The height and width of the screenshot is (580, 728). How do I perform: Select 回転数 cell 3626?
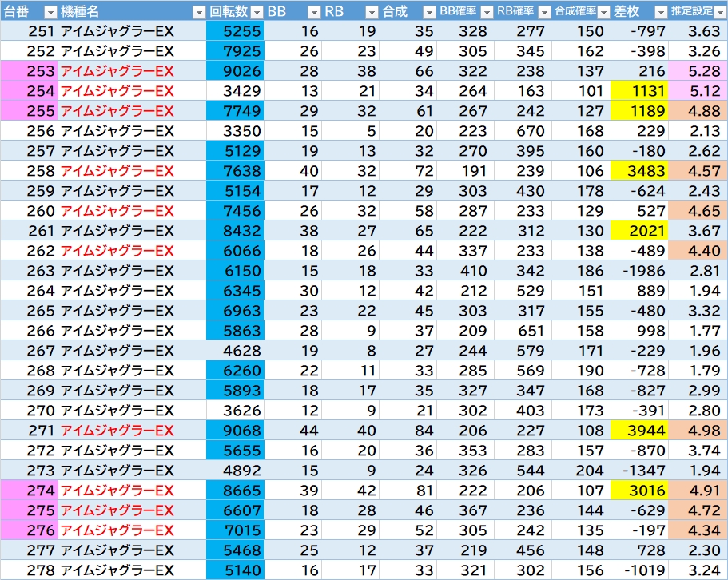pyautogui.click(x=235, y=411)
